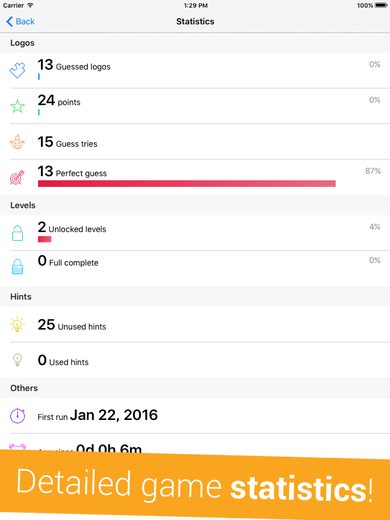Open the 15 Guess tries row
Image resolution: width=390 pixels, height=520 pixels.
195,142
